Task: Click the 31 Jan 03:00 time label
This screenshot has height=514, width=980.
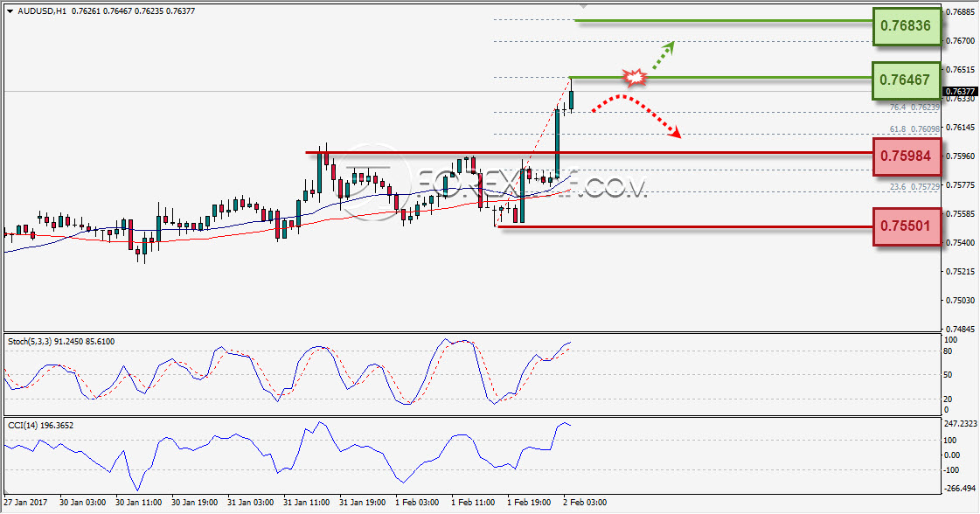Action: pos(251,502)
